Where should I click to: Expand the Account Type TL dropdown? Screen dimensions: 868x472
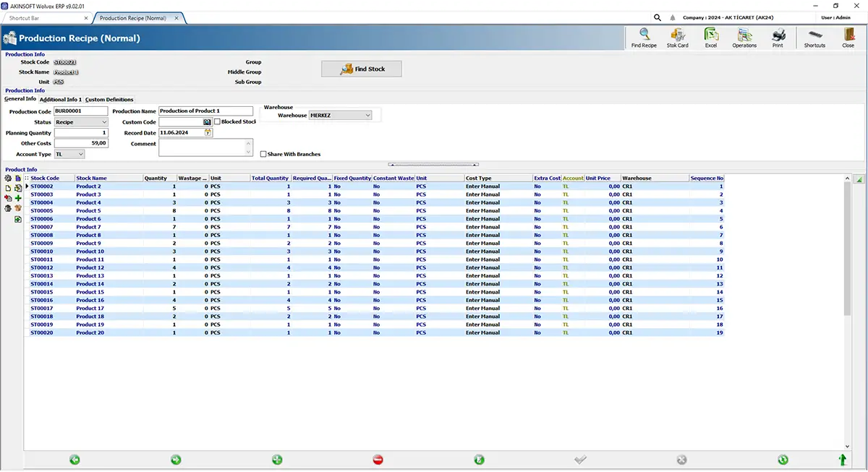[69, 154]
